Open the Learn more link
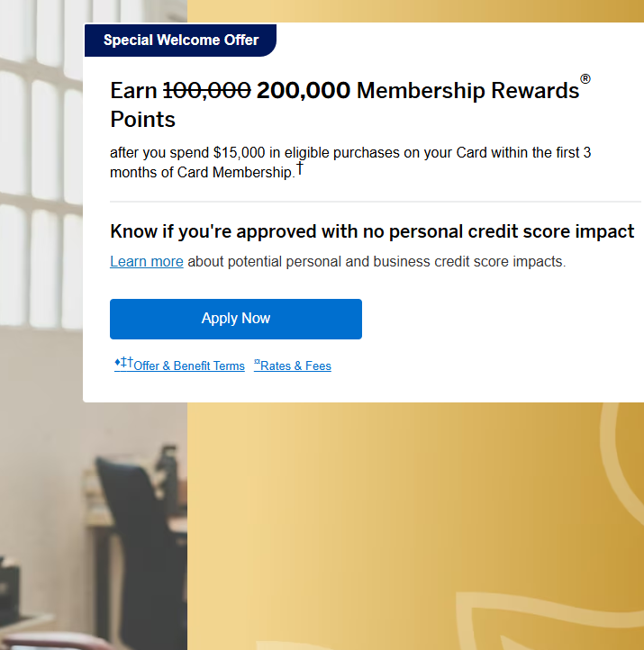This screenshot has width=644, height=650. click(x=147, y=262)
